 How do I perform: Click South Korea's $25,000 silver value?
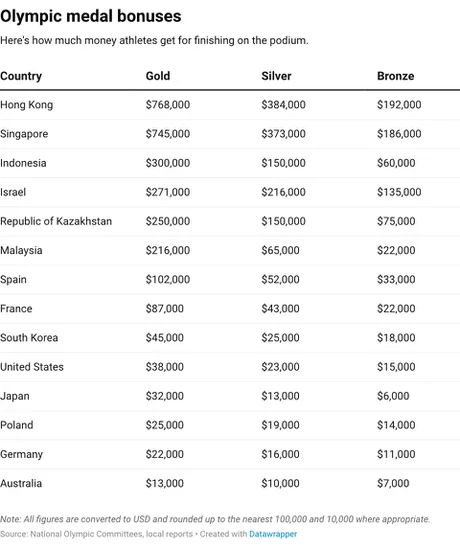(x=280, y=338)
